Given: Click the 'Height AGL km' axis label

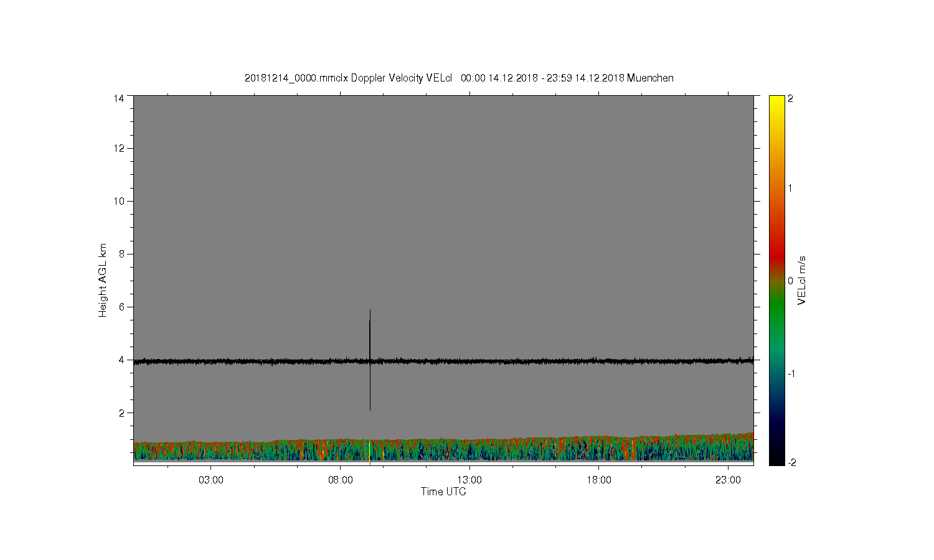Looking at the screenshot, I should coord(103,280).
